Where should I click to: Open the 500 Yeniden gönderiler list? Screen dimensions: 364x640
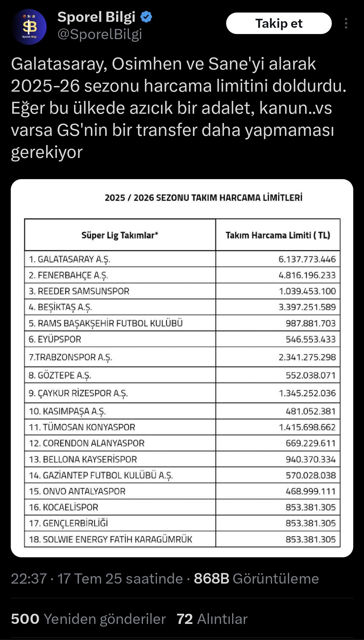coord(88,619)
